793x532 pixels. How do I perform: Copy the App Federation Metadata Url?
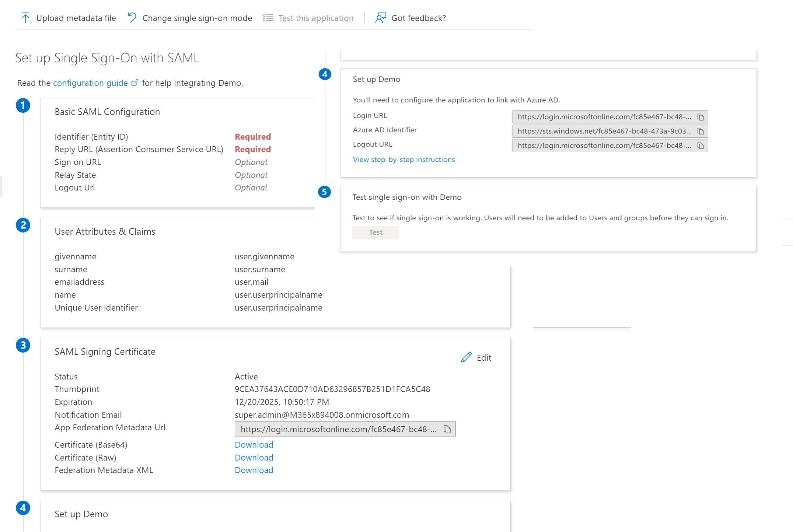pos(447,429)
